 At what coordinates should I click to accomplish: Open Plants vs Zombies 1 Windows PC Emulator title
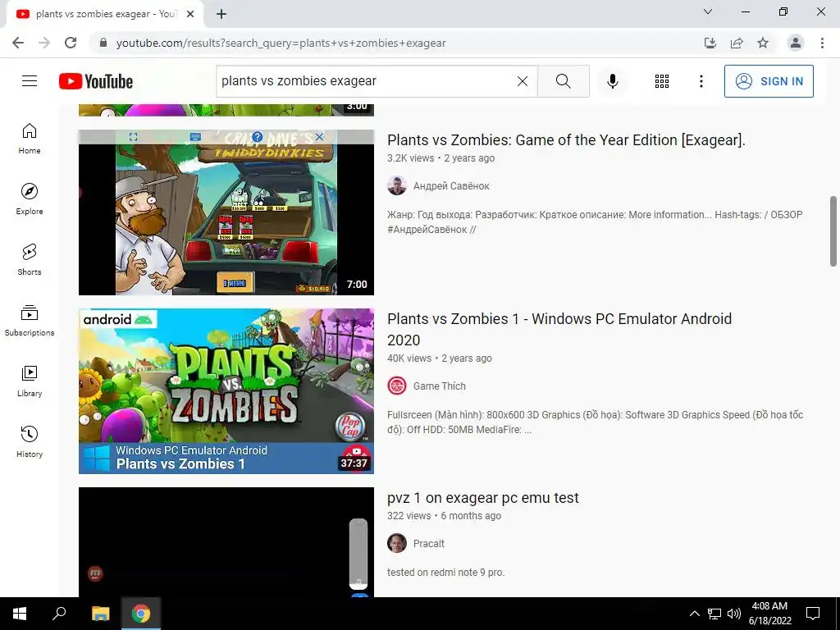pos(559,329)
